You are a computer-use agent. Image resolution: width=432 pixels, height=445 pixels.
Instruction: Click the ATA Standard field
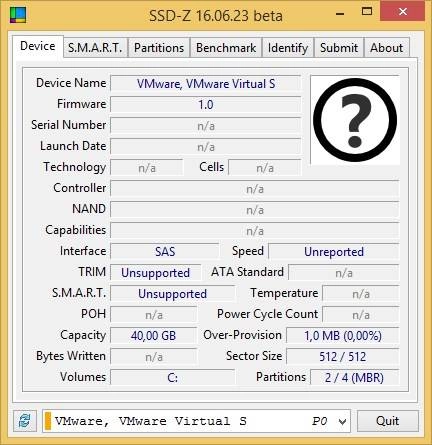coord(344,273)
